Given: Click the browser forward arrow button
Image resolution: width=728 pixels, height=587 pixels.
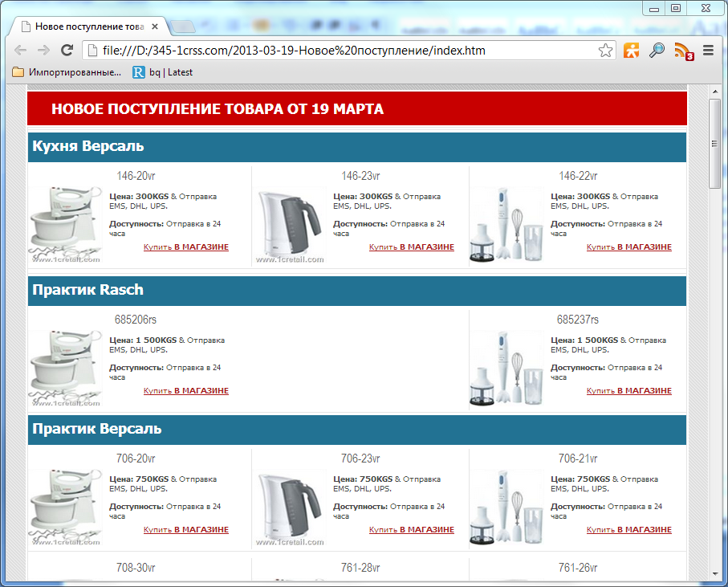Looking at the screenshot, I should pyautogui.click(x=43, y=51).
